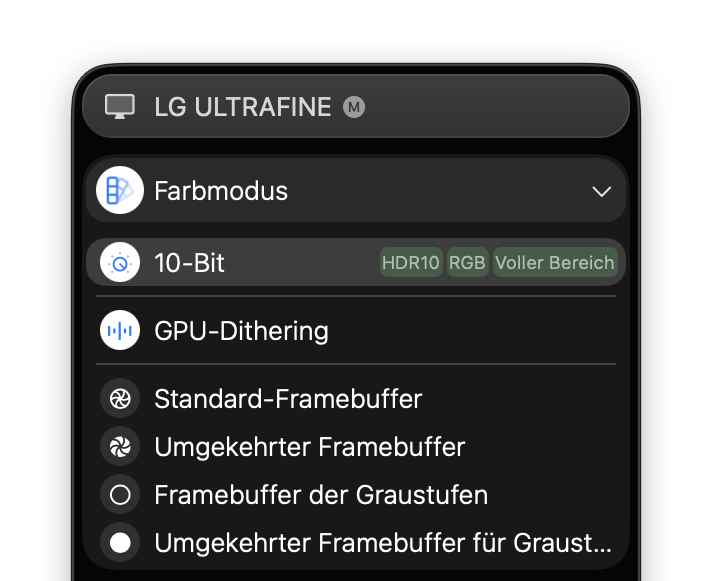The width and height of the screenshot is (712, 581).
Task: Click the HDR10 badge
Action: [x=411, y=263]
